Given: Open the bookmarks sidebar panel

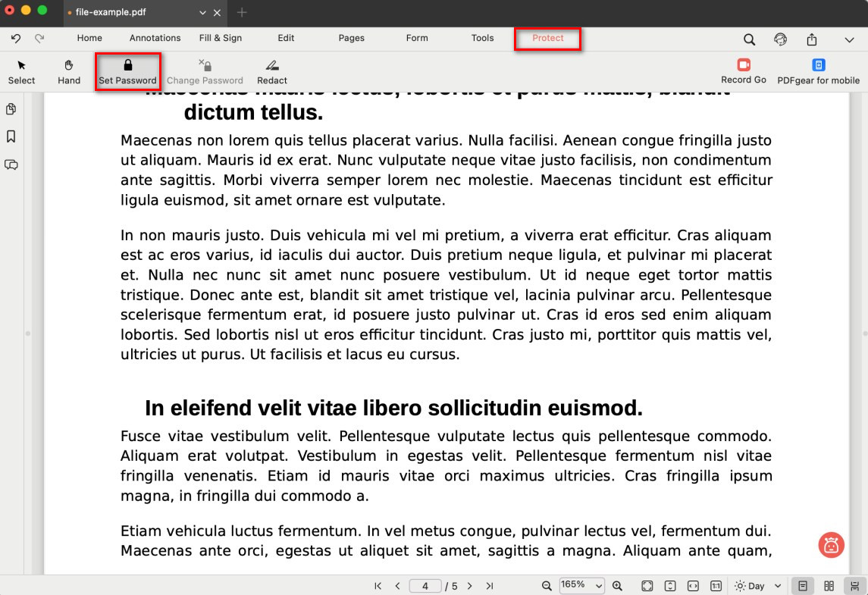Looking at the screenshot, I should (11, 137).
